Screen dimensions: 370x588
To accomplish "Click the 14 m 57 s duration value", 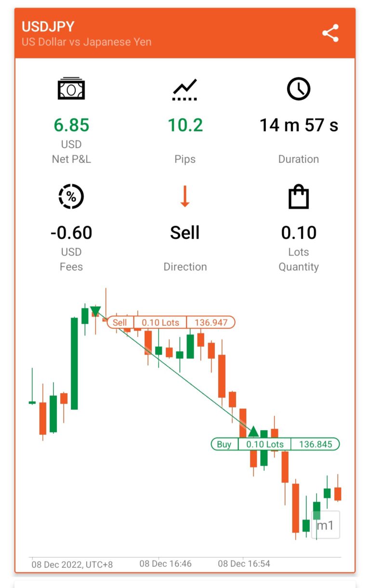I will (x=299, y=125).
